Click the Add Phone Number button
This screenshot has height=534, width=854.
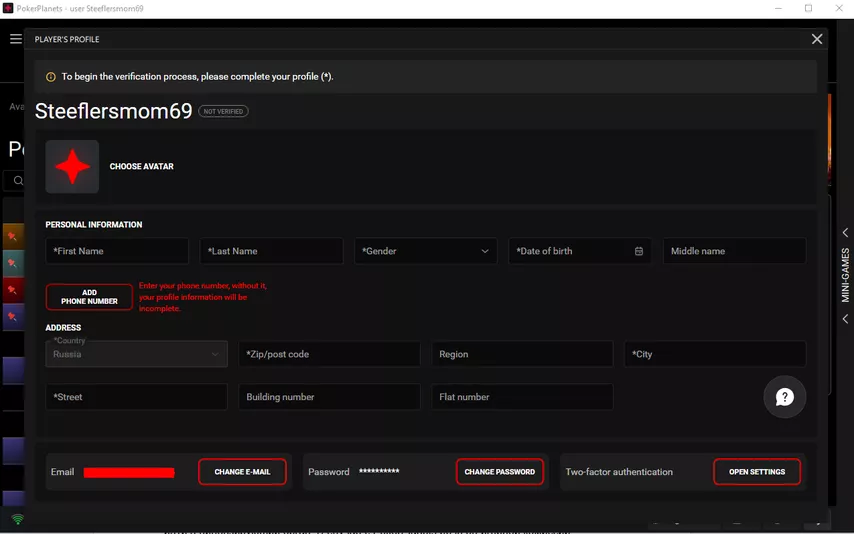pyautogui.click(x=89, y=297)
